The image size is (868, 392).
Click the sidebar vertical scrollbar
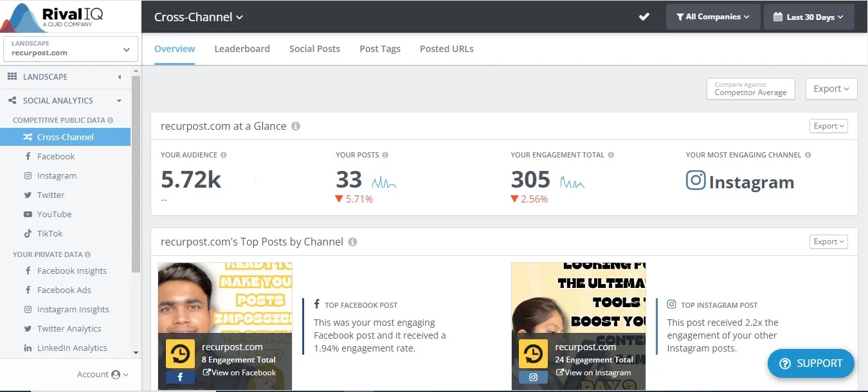136,174
